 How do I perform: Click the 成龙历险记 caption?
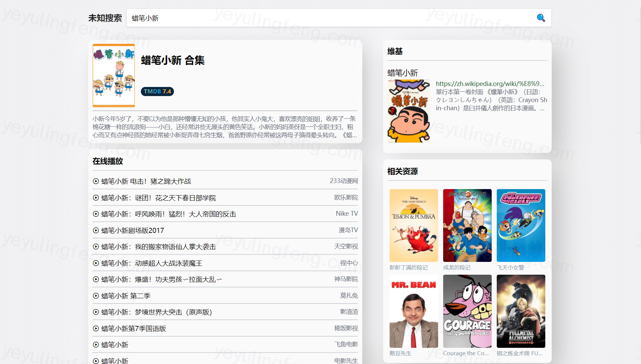coord(457,268)
